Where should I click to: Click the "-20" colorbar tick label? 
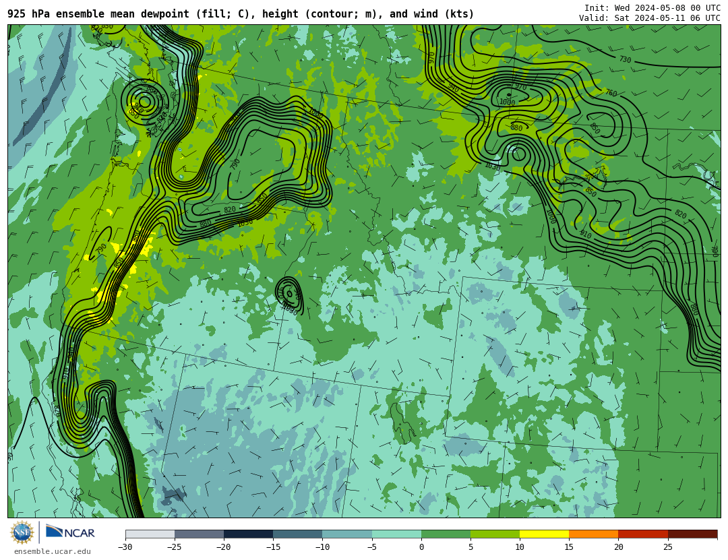click(223, 547)
